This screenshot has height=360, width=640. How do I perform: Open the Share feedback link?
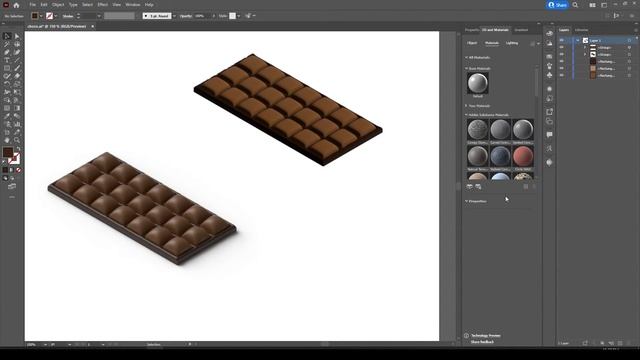(482, 342)
